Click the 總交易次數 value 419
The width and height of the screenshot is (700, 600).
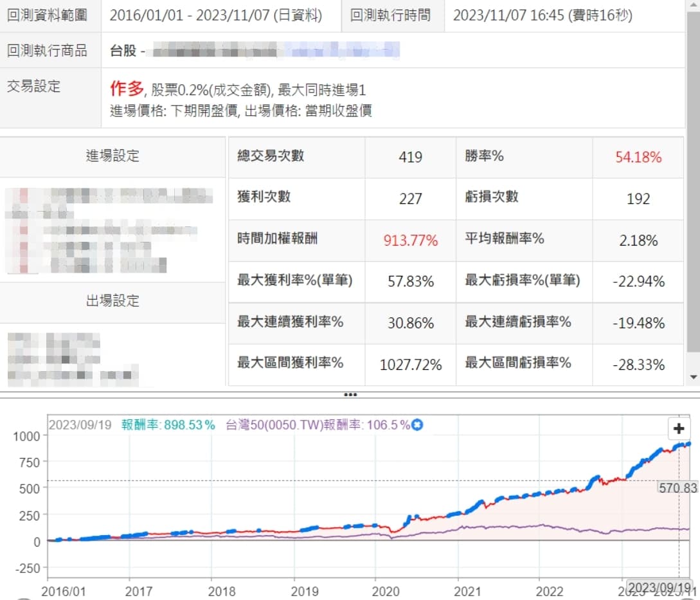click(410, 158)
